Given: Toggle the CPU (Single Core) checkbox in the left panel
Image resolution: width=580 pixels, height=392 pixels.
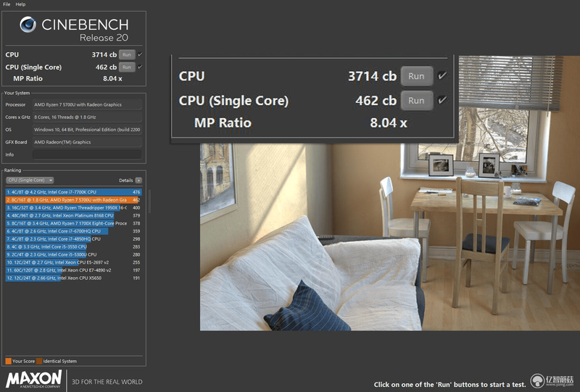Looking at the screenshot, I should click(140, 67).
